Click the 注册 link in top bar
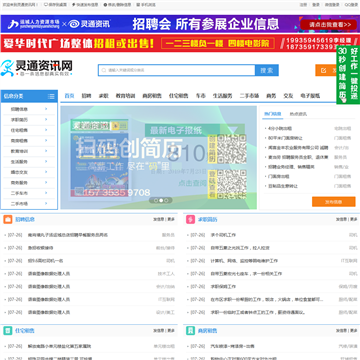The image size is (360, 360). click(x=303, y=5)
